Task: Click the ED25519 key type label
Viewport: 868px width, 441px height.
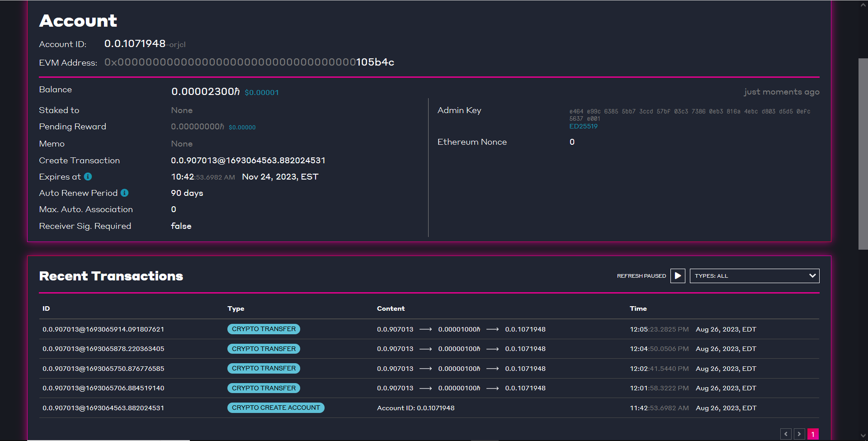Action: (x=583, y=127)
